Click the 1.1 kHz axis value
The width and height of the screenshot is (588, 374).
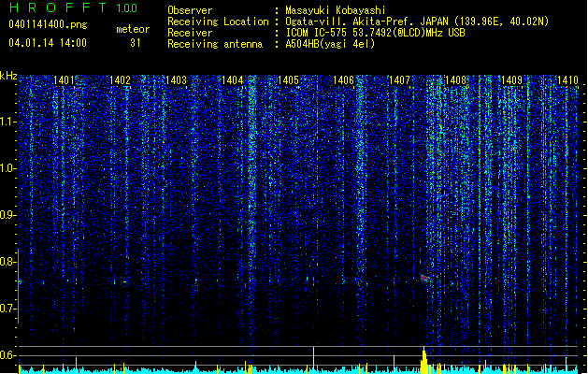(x=7, y=122)
